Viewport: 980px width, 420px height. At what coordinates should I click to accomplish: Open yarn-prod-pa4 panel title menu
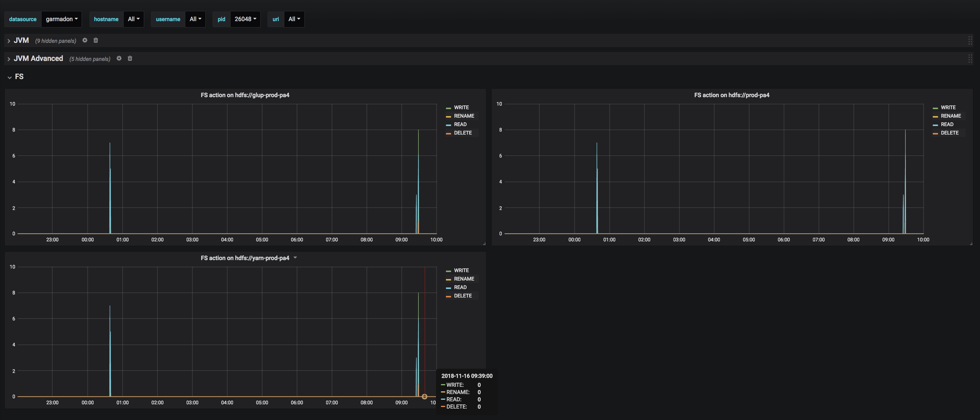click(x=245, y=258)
